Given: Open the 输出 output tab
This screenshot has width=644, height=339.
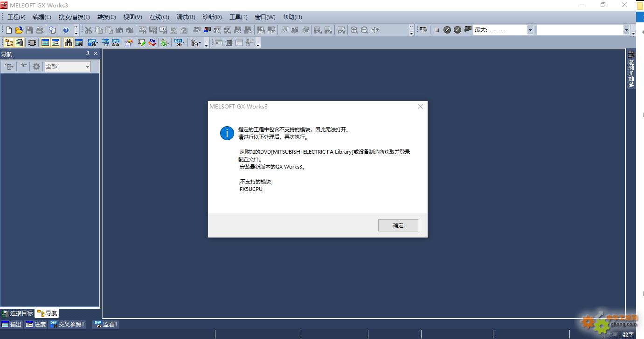Looking at the screenshot, I should [x=12, y=325].
